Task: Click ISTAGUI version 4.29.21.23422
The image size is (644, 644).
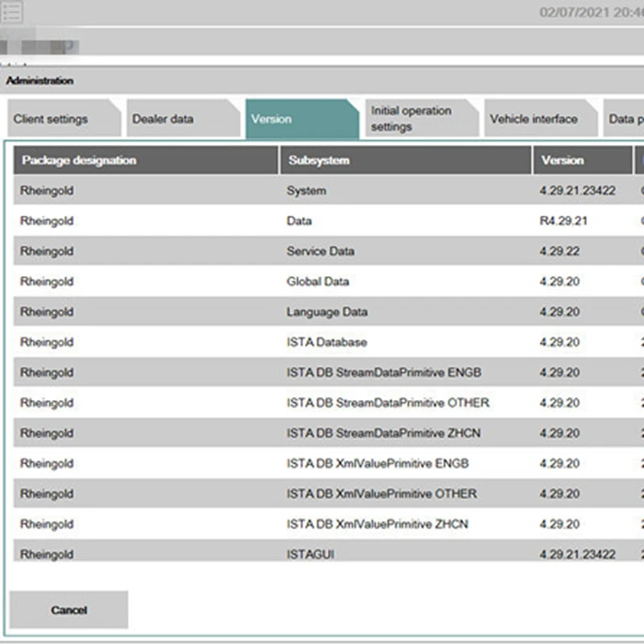Action: tap(577, 555)
